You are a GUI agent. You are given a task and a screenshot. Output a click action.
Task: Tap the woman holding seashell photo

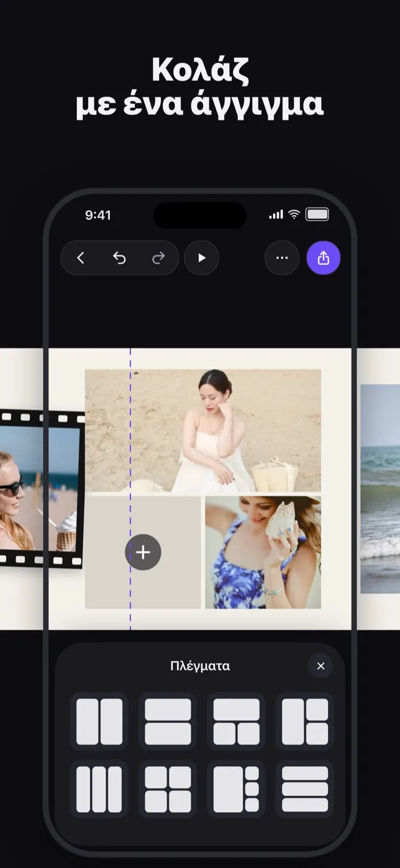click(263, 552)
